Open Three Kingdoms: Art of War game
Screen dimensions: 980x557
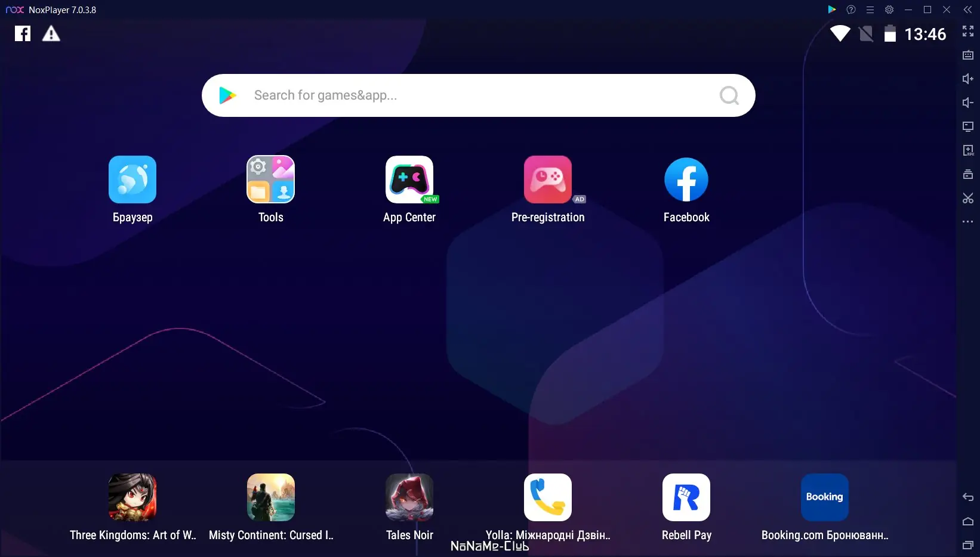coord(132,497)
